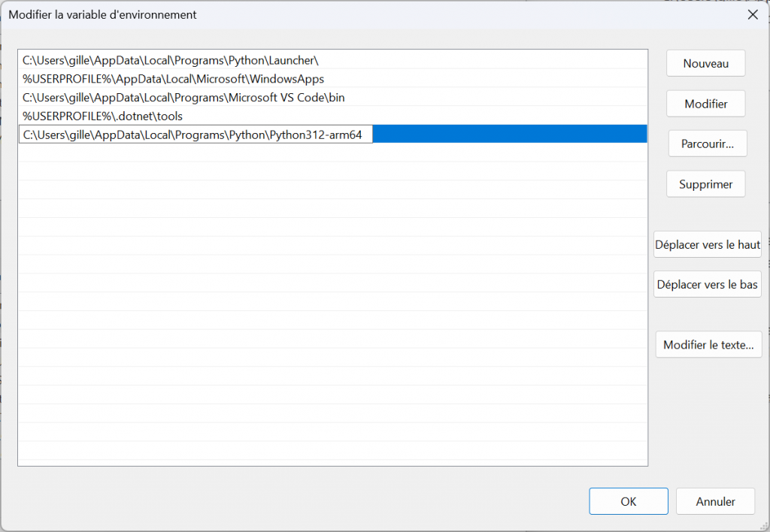Close the environment variable dialog window
This screenshot has height=532, width=770.
tap(752, 14)
